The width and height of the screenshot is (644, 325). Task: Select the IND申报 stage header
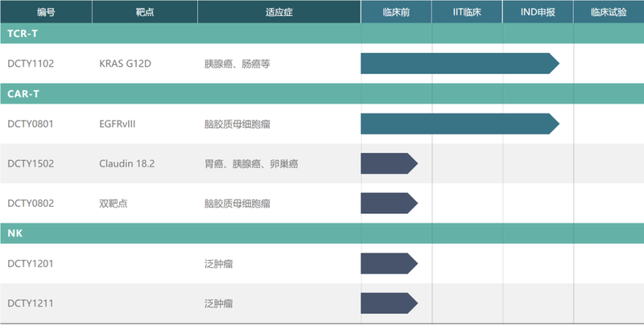pos(538,12)
